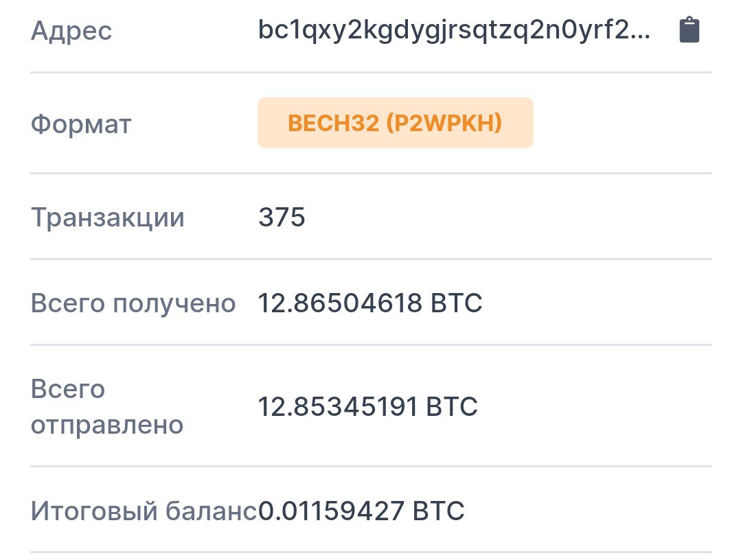Click BTC unit beside total received
741x560 pixels.
[x=456, y=303]
